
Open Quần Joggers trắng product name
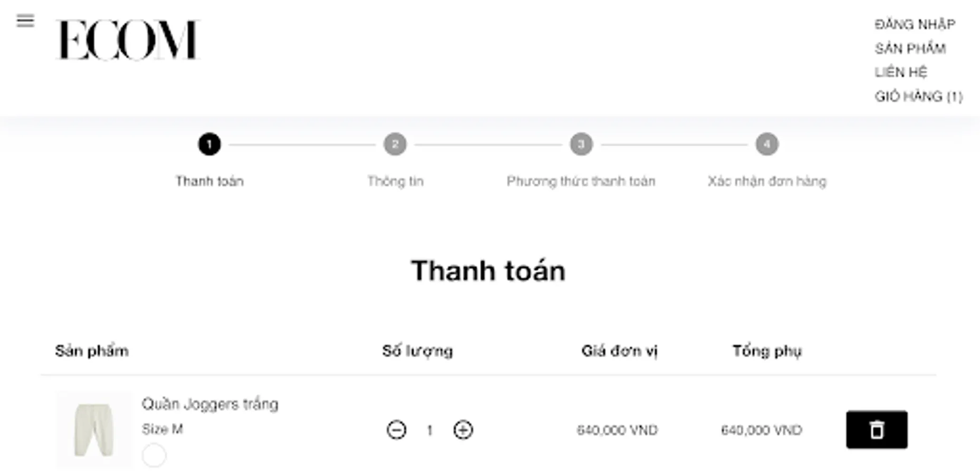[210, 404]
